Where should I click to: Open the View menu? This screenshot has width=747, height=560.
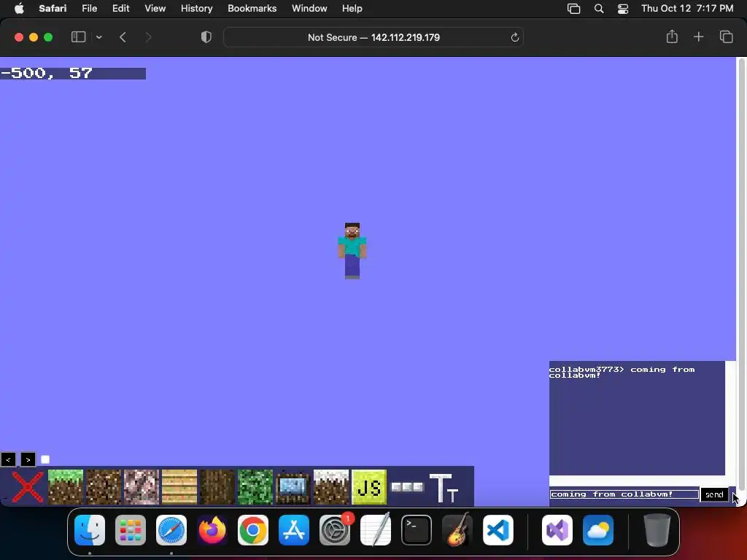(x=155, y=9)
